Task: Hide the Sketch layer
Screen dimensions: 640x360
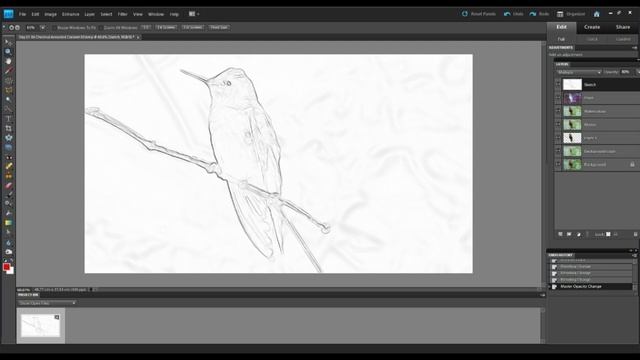Action: [558, 84]
